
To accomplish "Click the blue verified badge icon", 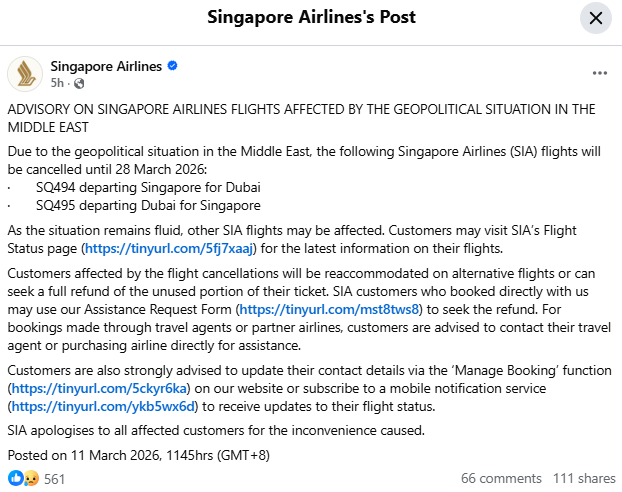I will point(172,67).
